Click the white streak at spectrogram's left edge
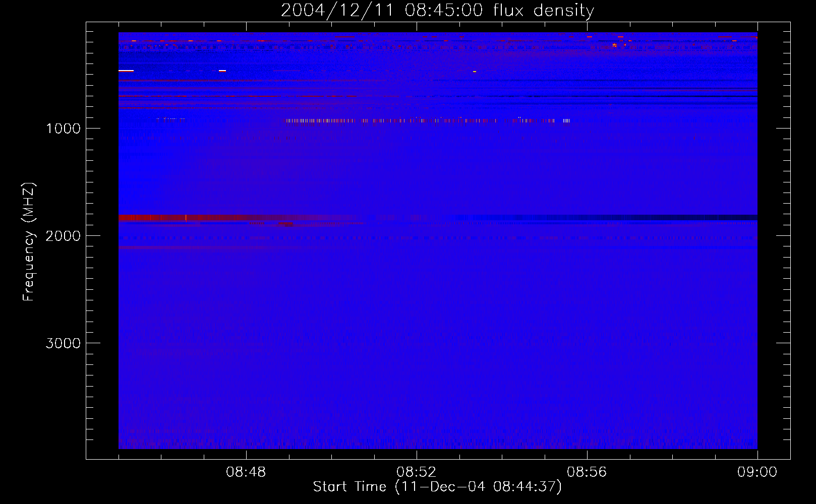 point(126,71)
